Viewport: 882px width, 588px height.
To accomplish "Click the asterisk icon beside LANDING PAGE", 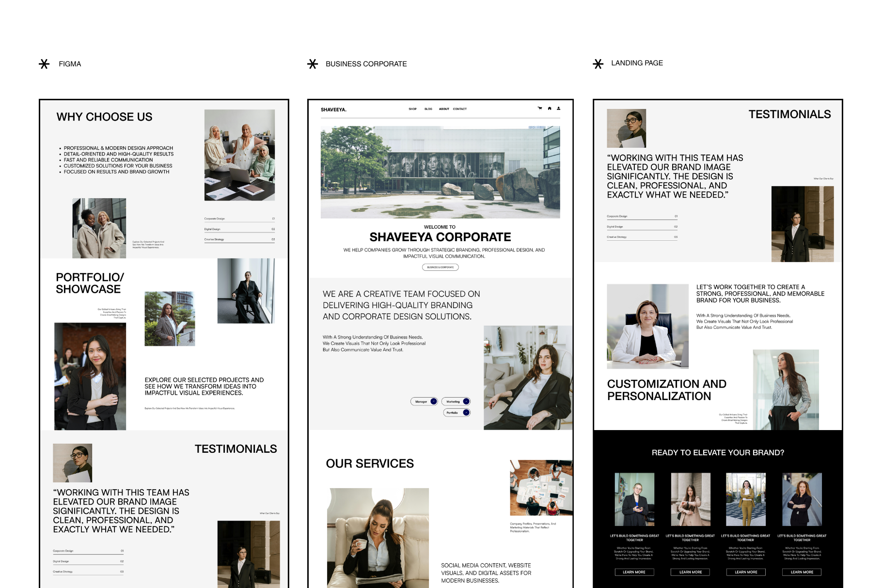I will (598, 64).
